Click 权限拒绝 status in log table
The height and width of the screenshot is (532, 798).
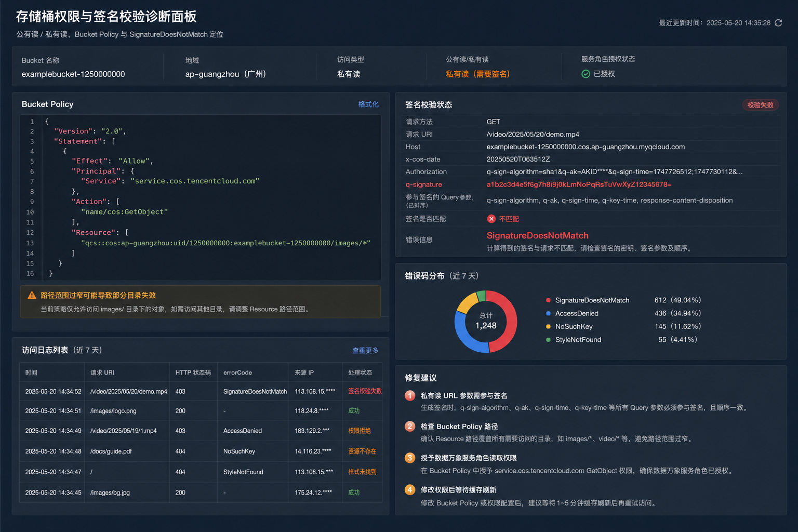click(360, 431)
